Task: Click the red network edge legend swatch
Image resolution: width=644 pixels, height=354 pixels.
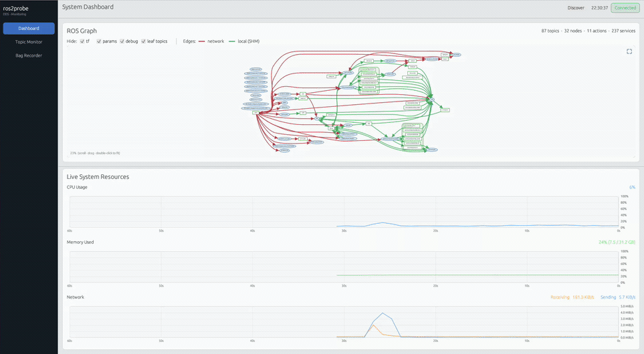Action: coord(202,41)
